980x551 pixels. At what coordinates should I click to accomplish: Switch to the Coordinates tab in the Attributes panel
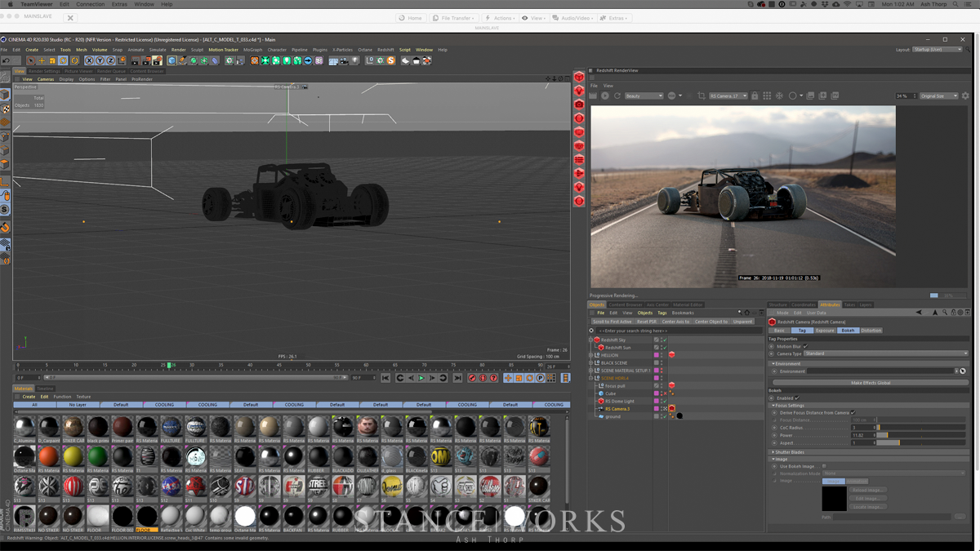pos(804,304)
